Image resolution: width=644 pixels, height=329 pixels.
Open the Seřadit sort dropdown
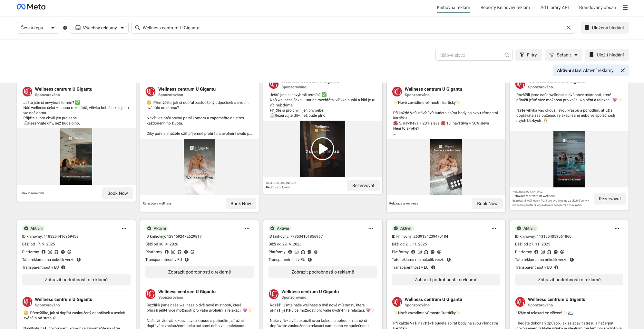click(563, 55)
